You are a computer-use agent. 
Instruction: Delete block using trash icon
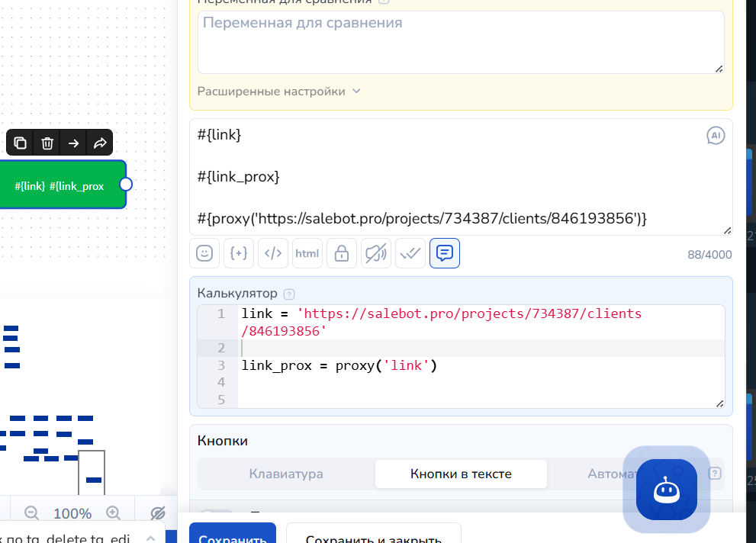(x=47, y=143)
